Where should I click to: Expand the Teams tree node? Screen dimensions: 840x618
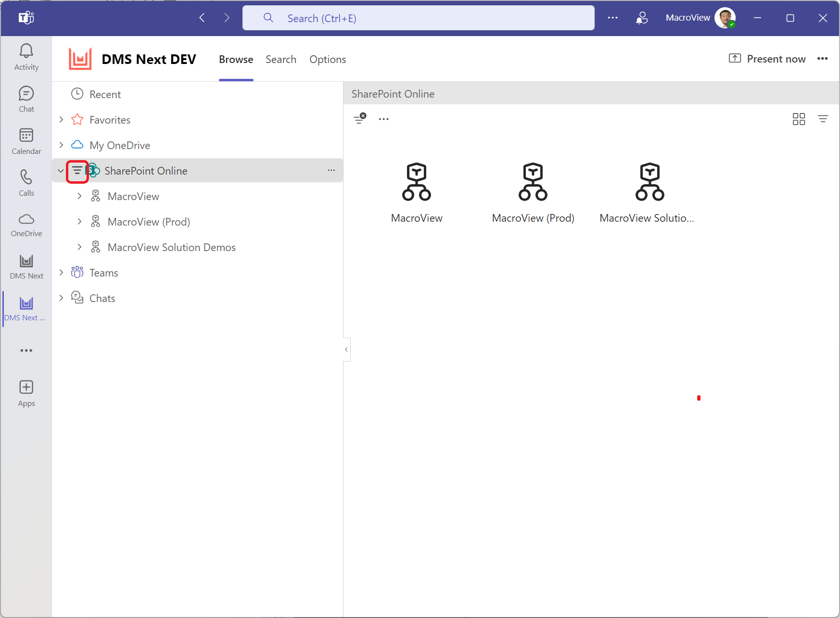click(x=61, y=272)
